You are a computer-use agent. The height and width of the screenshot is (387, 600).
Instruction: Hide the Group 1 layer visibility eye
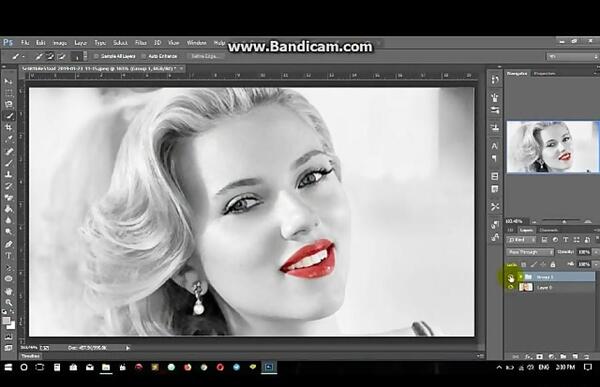click(x=511, y=277)
